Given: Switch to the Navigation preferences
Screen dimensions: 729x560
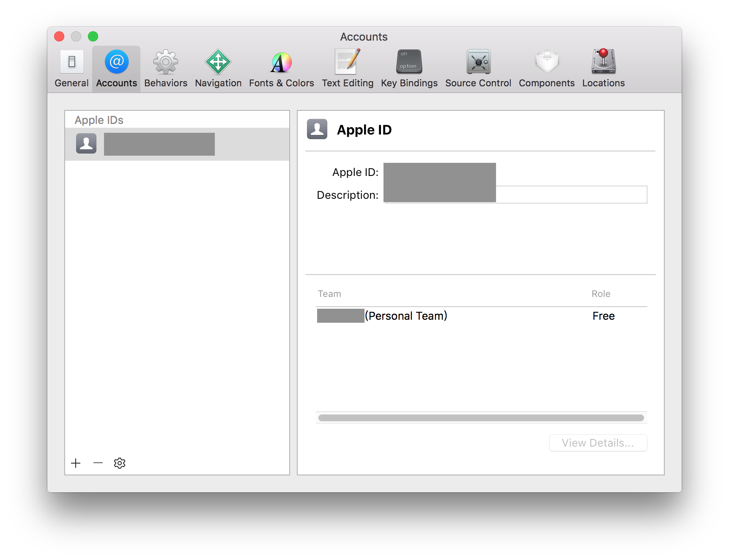Looking at the screenshot, I should point(218,68).
